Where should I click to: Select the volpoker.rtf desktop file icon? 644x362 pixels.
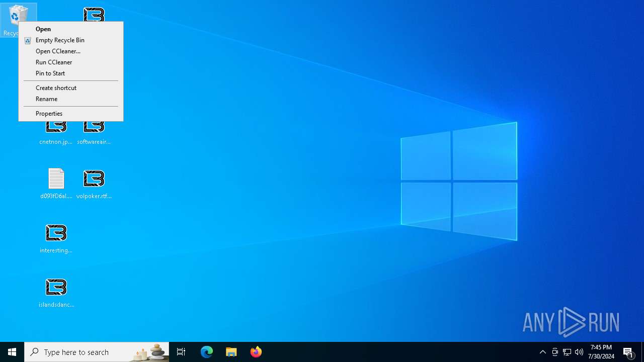click(94, 184)
